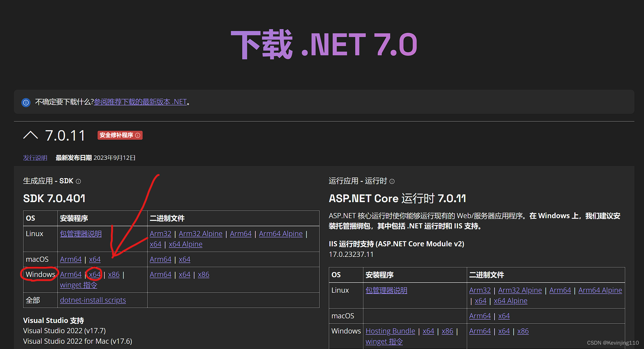Viewport: 644px width, 349px height.
Task: Open the release notes link
Action: (35, 158)
